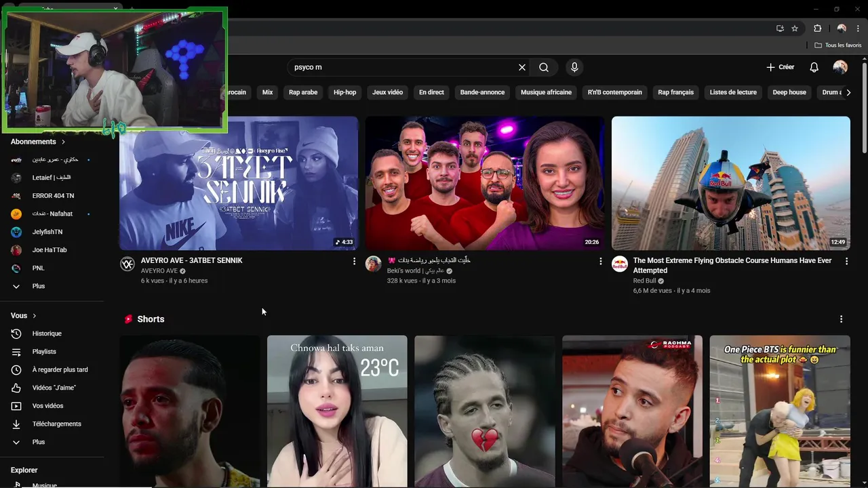Open the Chrome three-dot menu
Viewport: 868px width, 488px height.
(858, 28)
